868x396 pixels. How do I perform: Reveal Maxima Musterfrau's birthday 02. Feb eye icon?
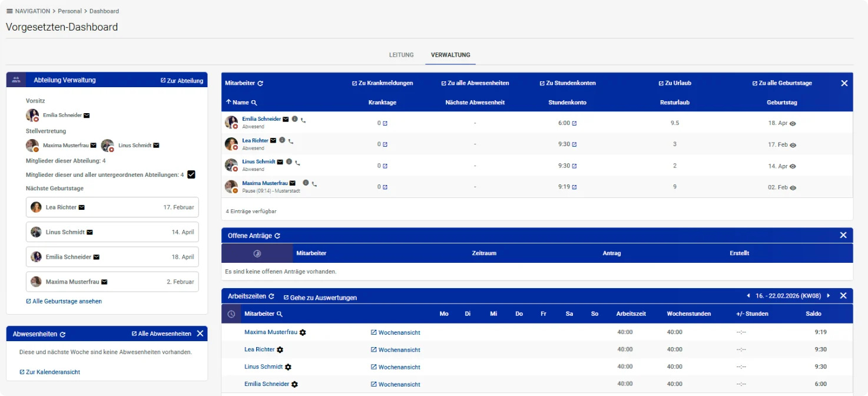[793, 187]
